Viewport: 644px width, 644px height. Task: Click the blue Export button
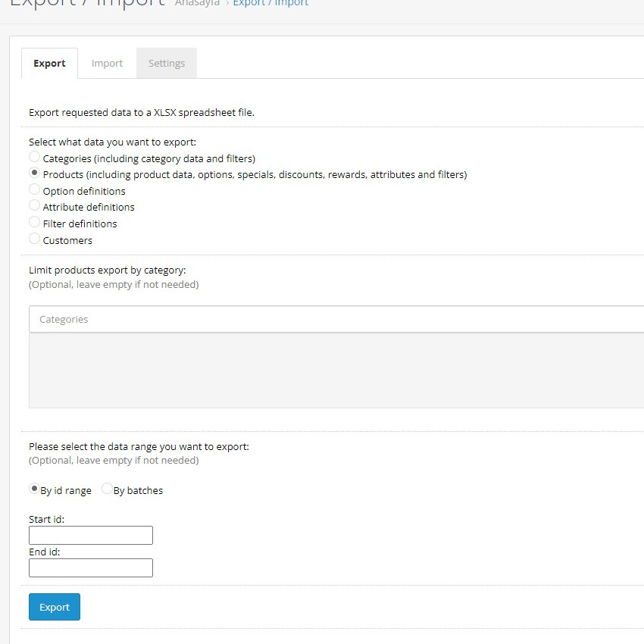pos(55,607)
